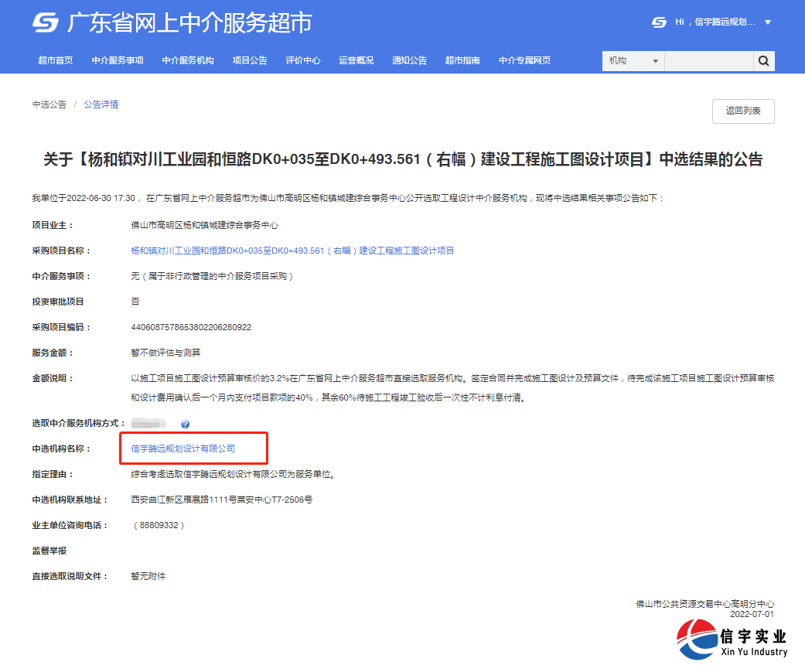Go to 项目公告 from the navigation bar
Screen dimensions: 805x672
tap(249, 60)
